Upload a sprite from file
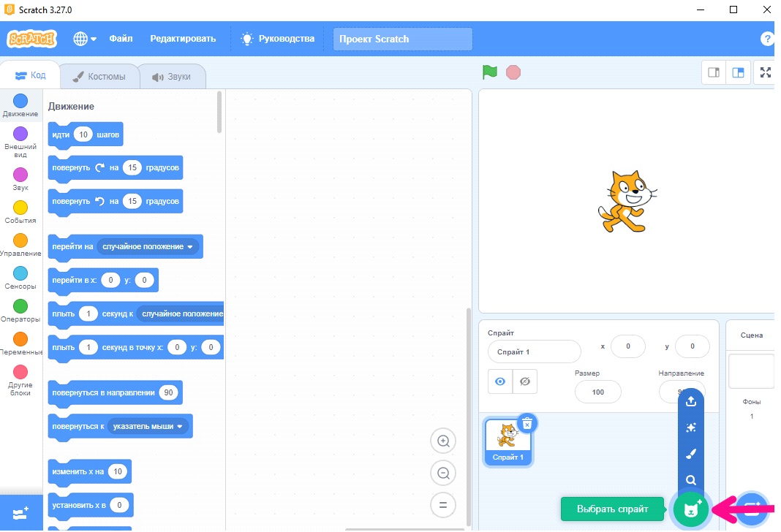The image size is (781, 532). click(690, 401)
